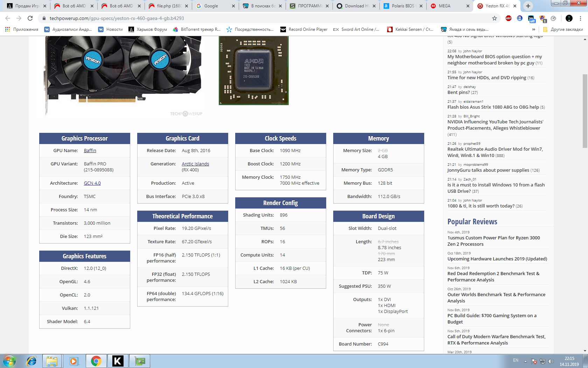Open the Харьков Форум bookmark
This screenshot has height=368, width=588.
pos(148,29)
